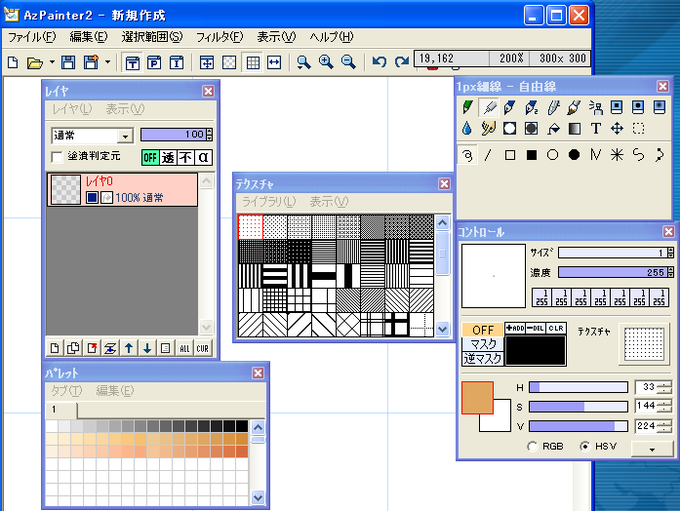Choose the concentric star-lines draw shape
680x511 pixels.
point(617,154)
